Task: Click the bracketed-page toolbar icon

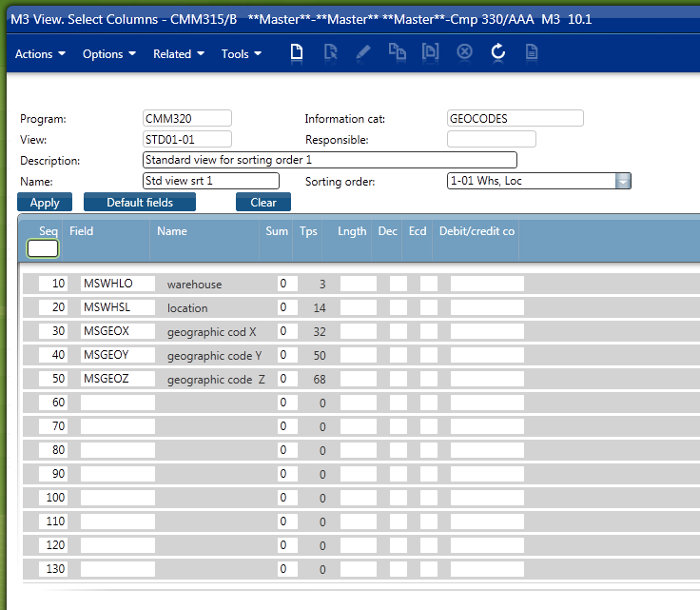Action: (431, 53)
